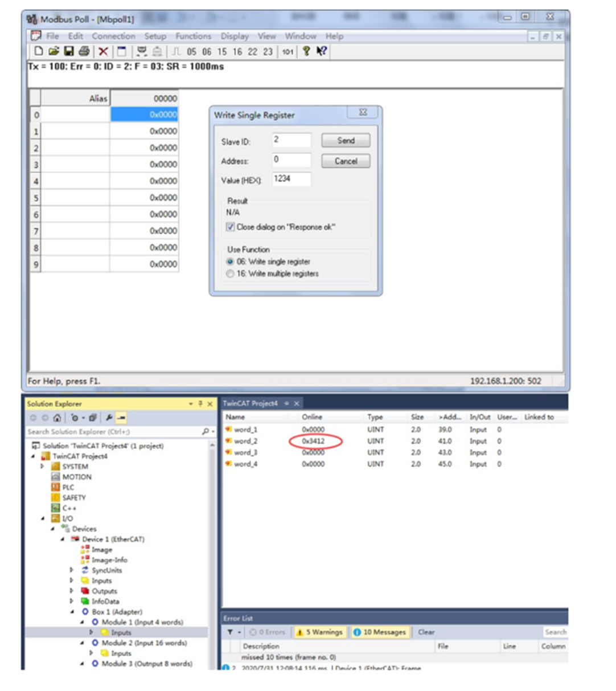Close the Write Single Register dialog
616x691 pixels.
pos(363,112)
